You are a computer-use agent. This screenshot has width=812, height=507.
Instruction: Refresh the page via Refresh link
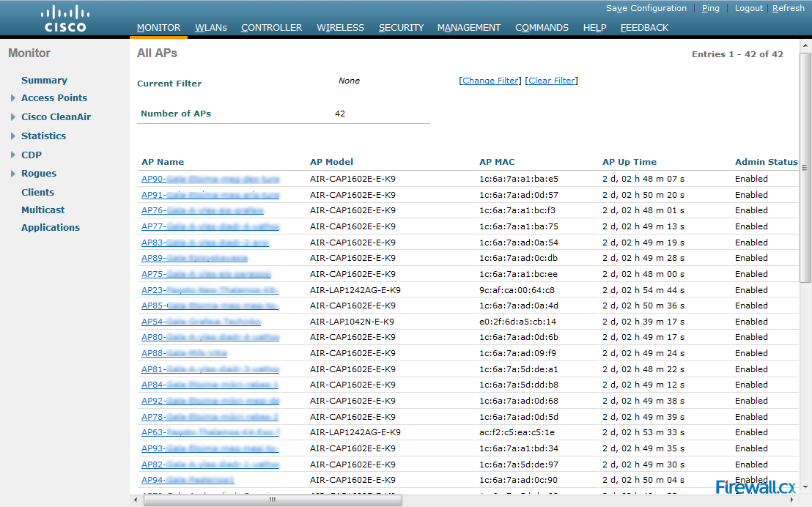pyautogui.click(x=788, y=8)
